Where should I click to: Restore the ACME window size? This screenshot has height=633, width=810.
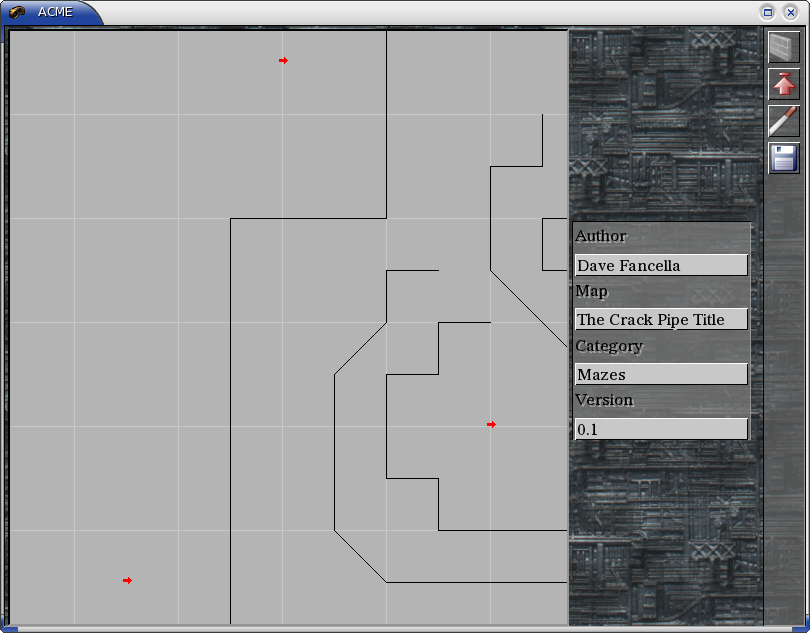tap(768, 12)
